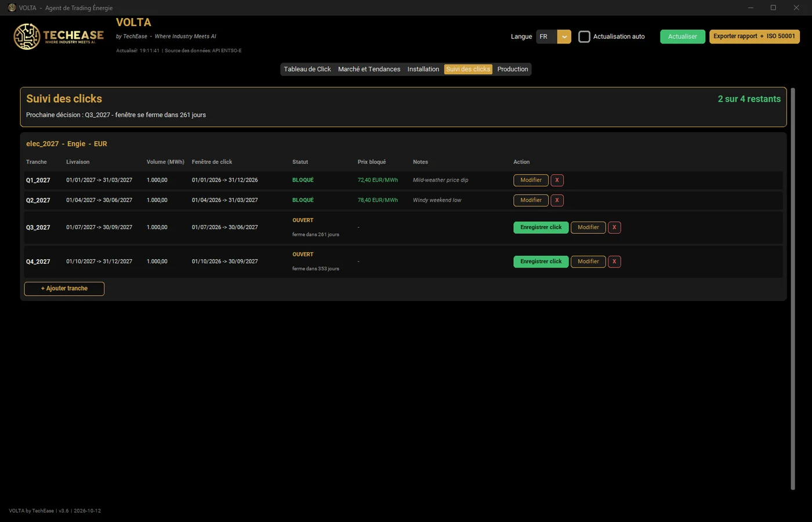Click 'ferme dans 261 jours' status text

point(316,235)
